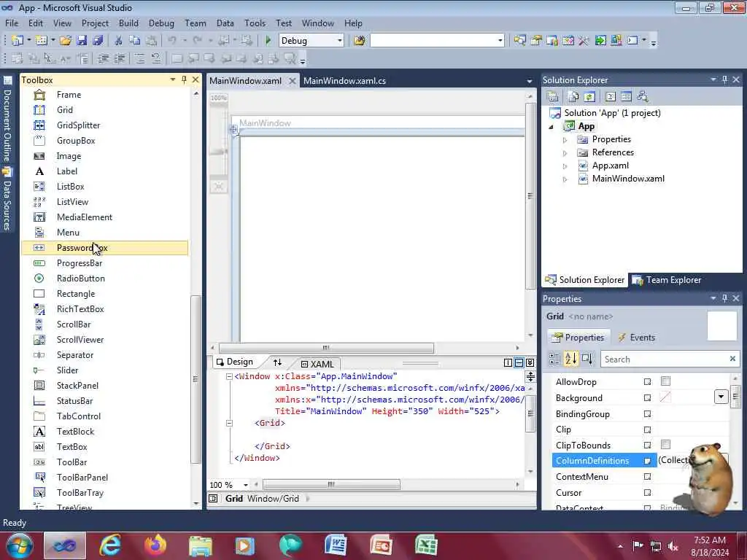747x560 pixels.
Task: Select the TabControl control in Toolbox
Action: coord(105,416)
